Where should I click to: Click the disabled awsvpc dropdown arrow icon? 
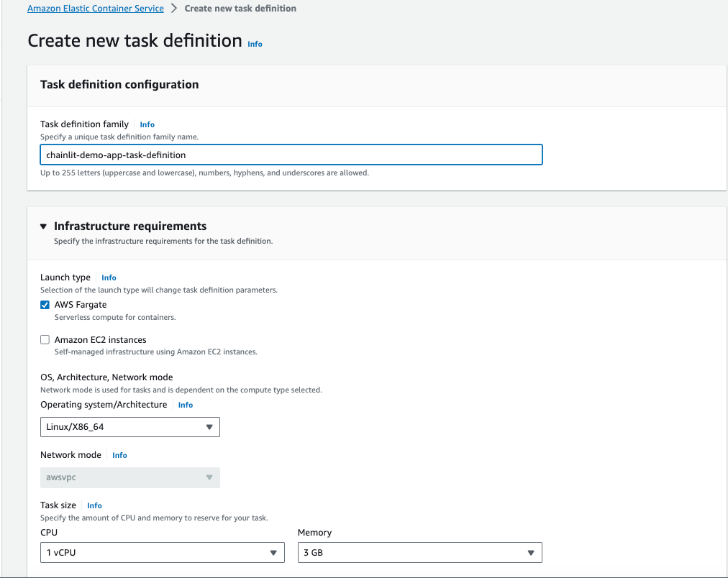[x=210, y=477]
